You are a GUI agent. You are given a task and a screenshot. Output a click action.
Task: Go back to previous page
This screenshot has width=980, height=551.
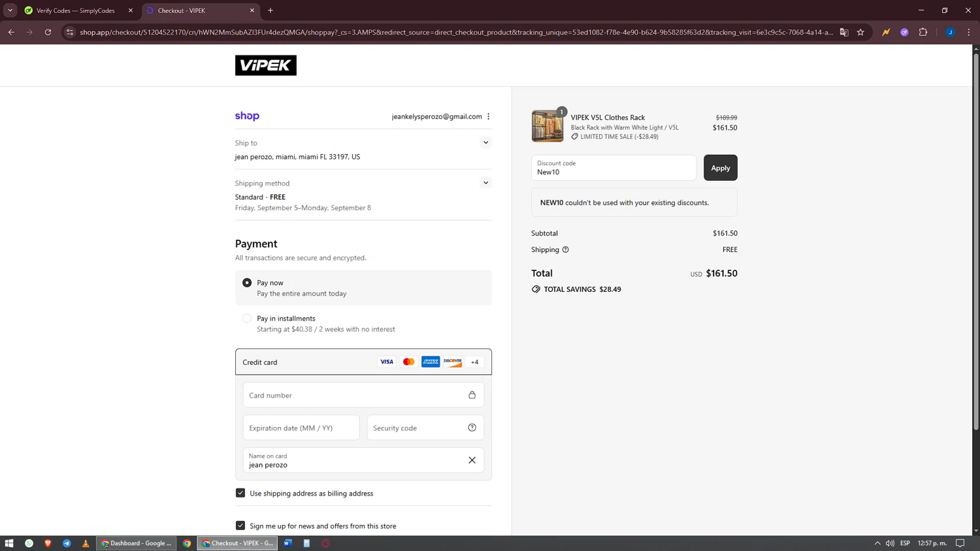tap(11, 32)
